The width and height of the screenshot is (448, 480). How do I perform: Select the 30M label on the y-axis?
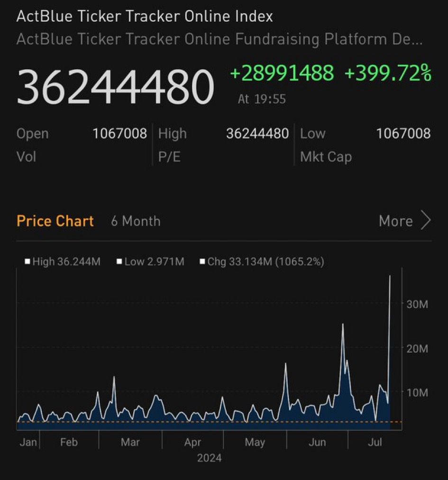coord(417,304)
